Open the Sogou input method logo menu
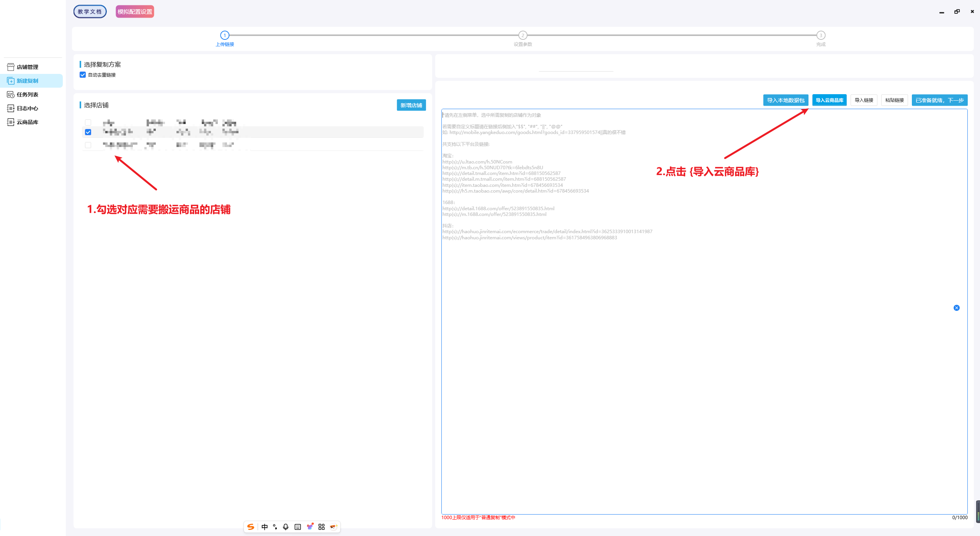This screenshot has width=980, height=536. coord(251,527)
